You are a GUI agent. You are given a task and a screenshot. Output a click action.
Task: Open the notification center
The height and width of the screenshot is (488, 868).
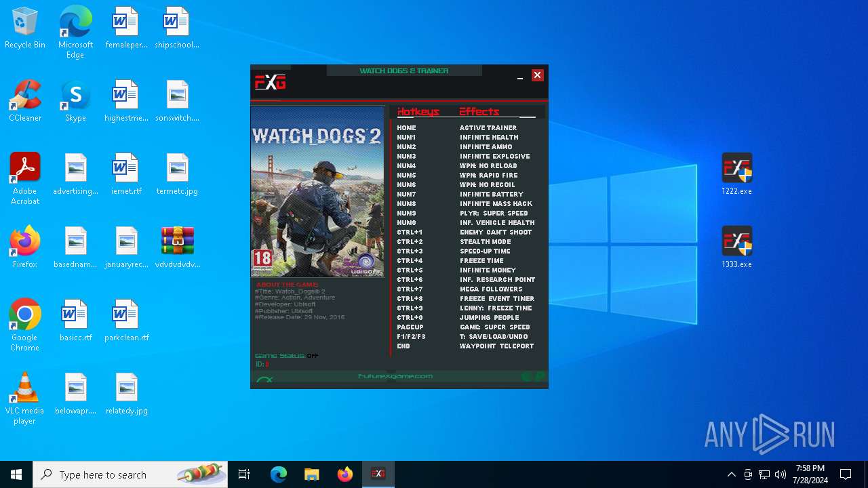[x=846, y=474]
